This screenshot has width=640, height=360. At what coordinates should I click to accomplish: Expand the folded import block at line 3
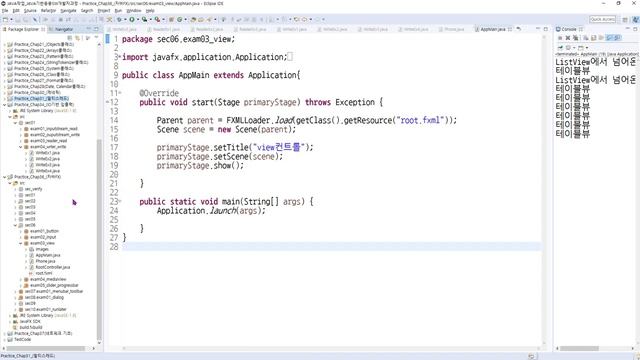pyautogui.click(x=120, y=57)
